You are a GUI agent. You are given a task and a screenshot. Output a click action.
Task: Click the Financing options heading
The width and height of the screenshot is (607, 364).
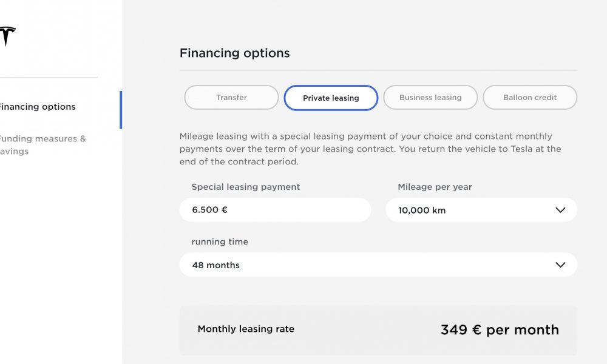234,53
